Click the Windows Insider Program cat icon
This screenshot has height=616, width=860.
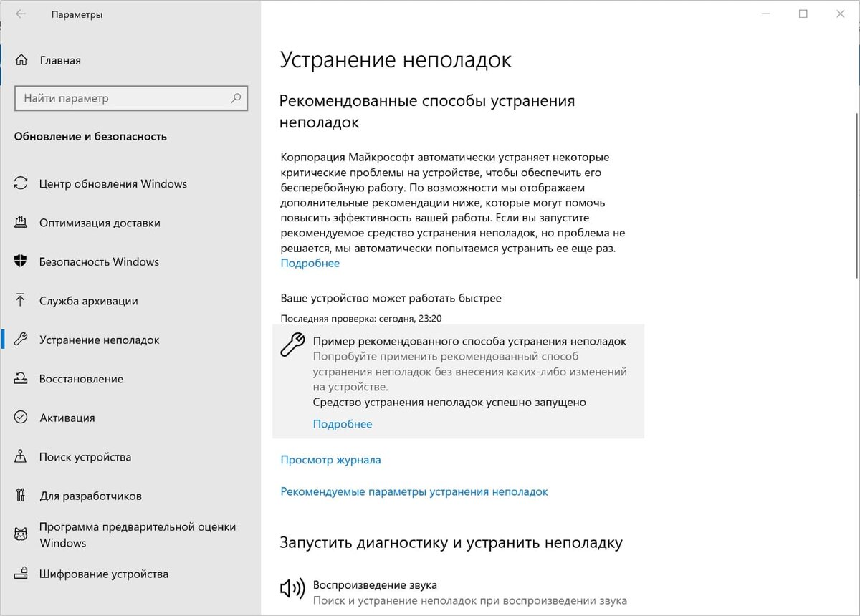(21, 534)
